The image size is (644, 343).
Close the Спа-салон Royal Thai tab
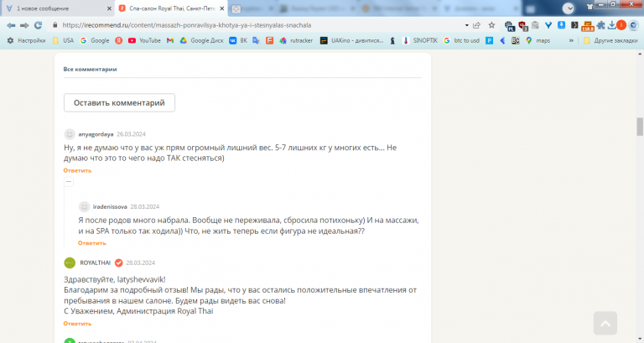click(x=221, y=8)
